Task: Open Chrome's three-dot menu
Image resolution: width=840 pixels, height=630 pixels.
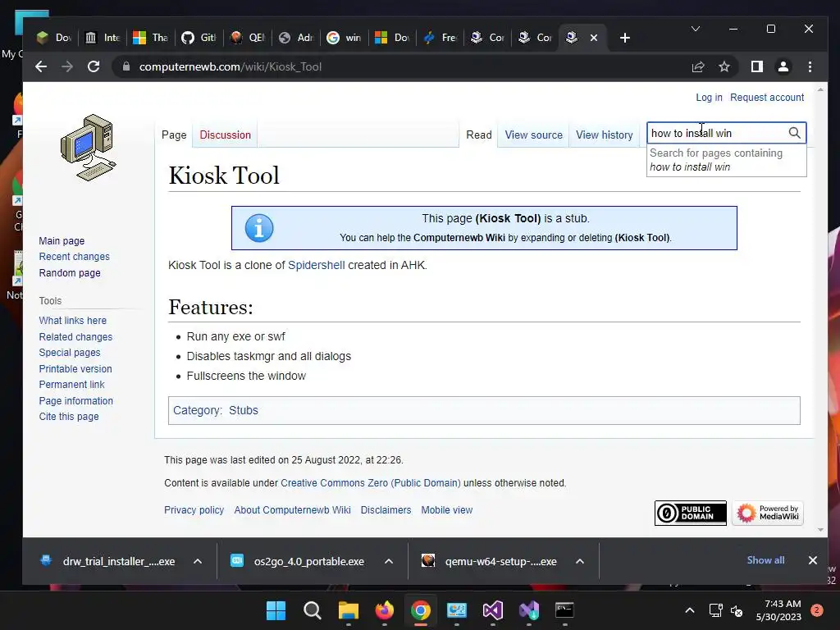Action: point(810,66)
